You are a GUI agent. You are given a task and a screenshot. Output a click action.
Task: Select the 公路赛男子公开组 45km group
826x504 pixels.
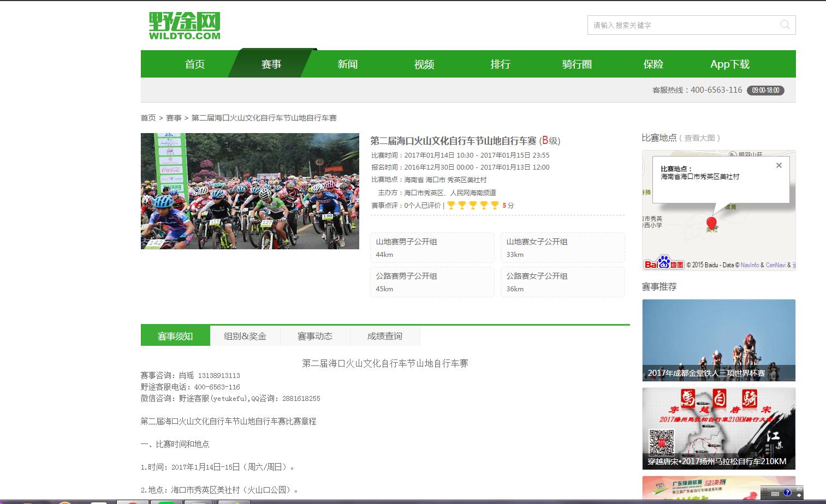432,282
